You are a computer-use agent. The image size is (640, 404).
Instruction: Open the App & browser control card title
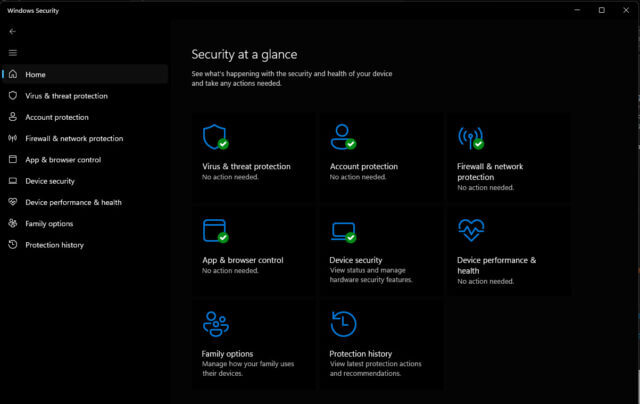[x=243, y=260]
